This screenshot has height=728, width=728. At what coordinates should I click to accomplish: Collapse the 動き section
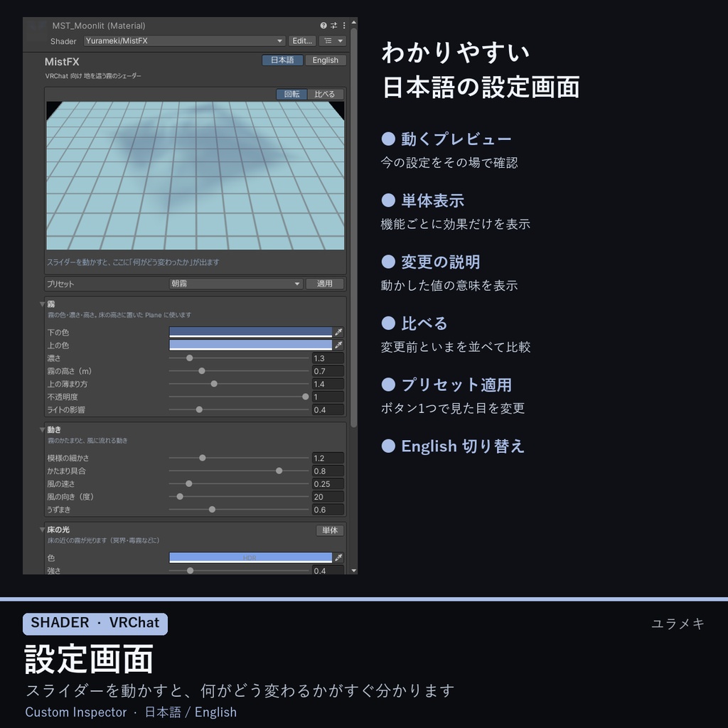click(42, 429)
